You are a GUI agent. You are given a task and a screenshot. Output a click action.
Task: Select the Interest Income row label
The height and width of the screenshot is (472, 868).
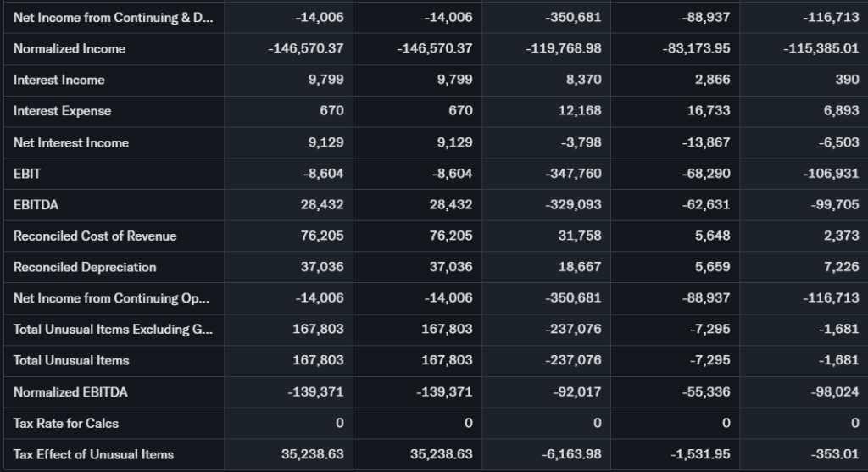tap(59, 80)
